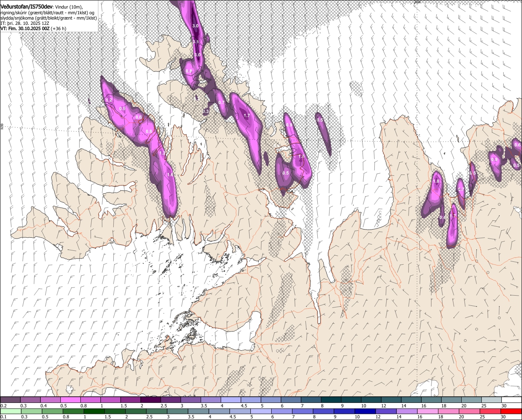Select violet swatch between 12 and 14, rain legend
The height and width of the screenshot is (420, 522).
pyautogui.click(x=386, y=411)
